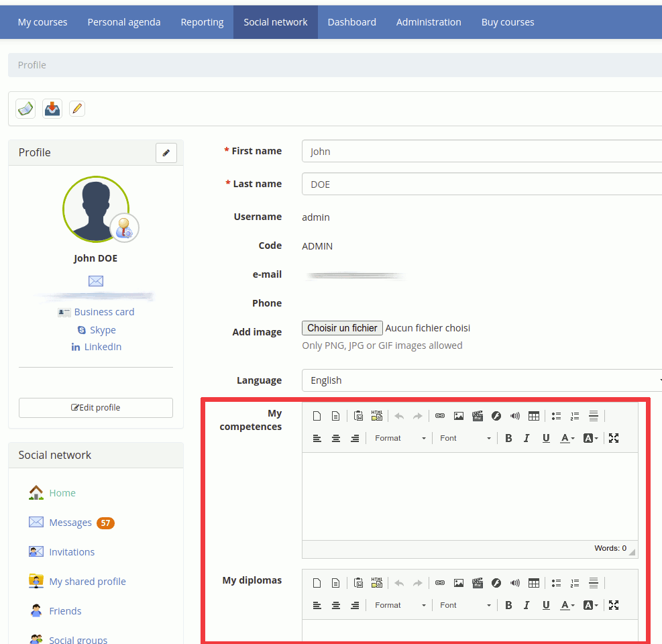
Task: Open the Paste from Word tool
Action: click(358, 415)
